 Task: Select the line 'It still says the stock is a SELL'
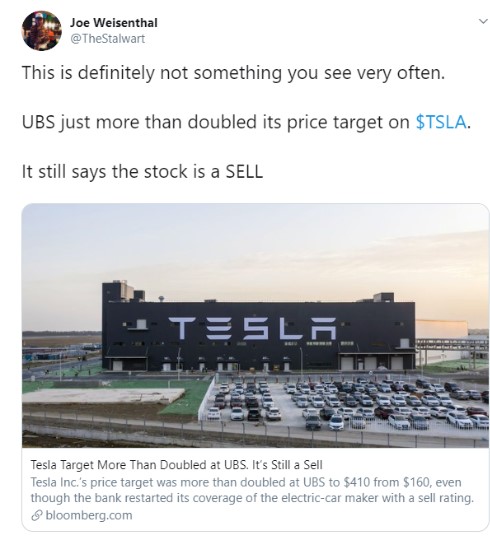[142, 172]
